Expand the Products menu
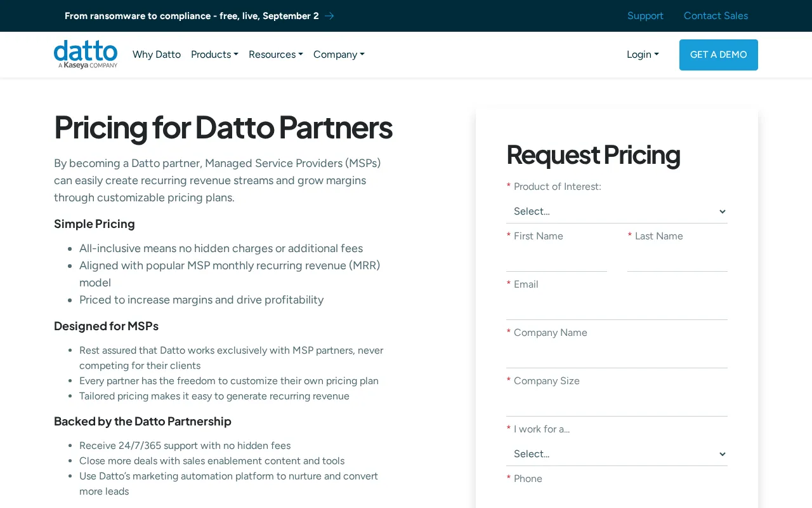This screenshot has width=812, height=508. tap(214, 55)
